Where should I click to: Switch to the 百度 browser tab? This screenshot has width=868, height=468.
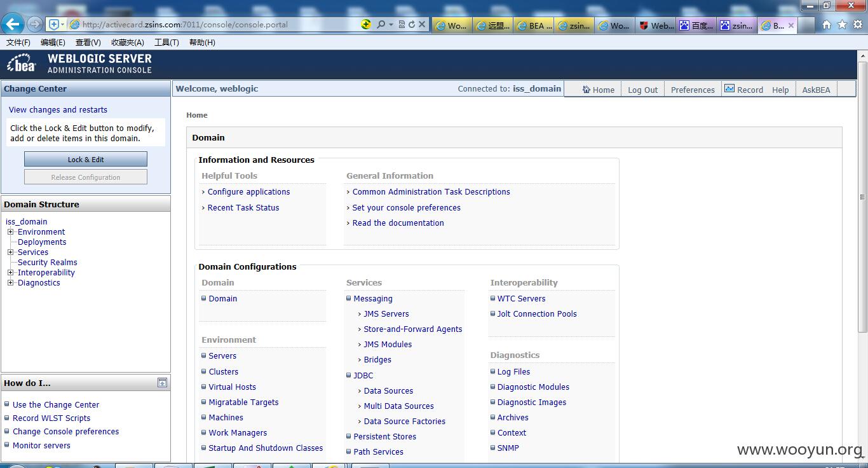[696, 25]
